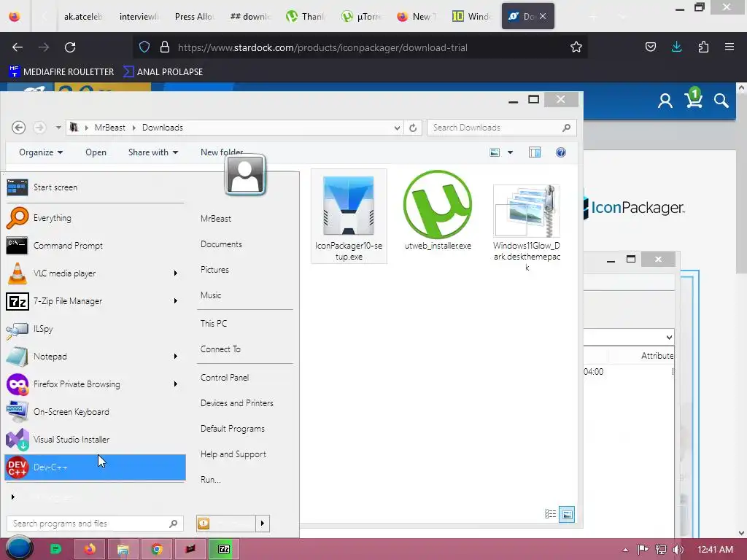Launch Command Prompt from Start menu
This screenshot has width=747, height=560.
point(94,246)
